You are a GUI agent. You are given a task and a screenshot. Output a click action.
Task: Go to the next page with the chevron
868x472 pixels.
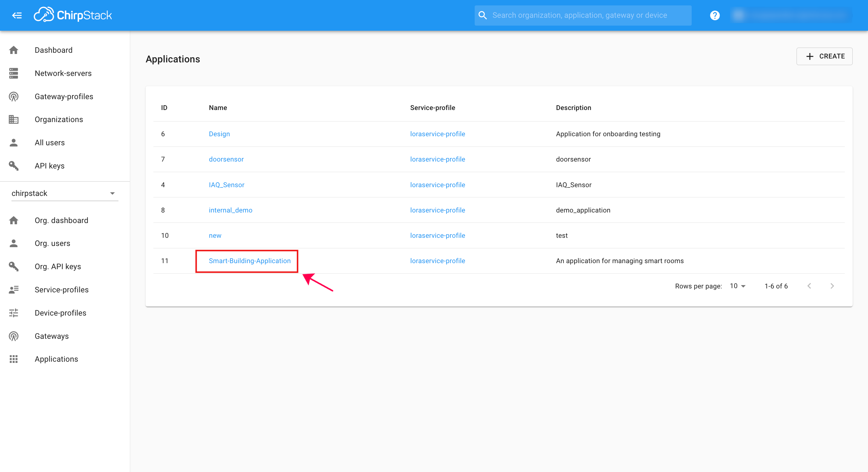pyautogui.click(x=832, y=286)
